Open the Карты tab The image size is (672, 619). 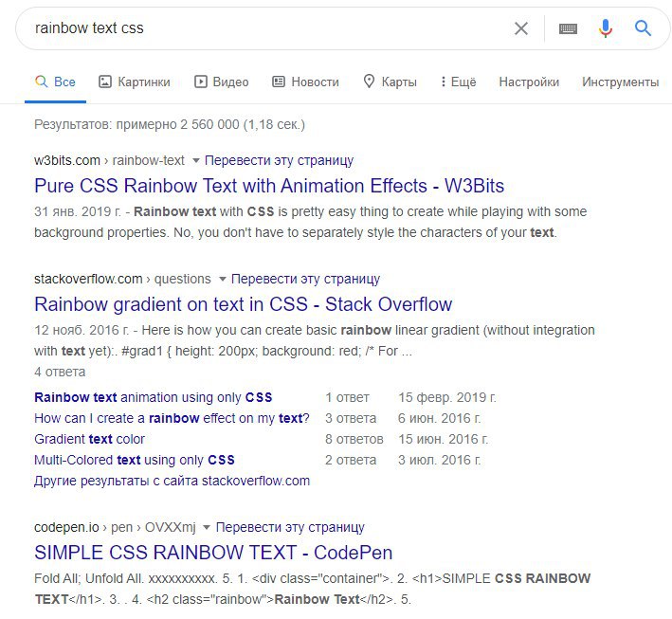pyautogui.click(x=390, y=82)
